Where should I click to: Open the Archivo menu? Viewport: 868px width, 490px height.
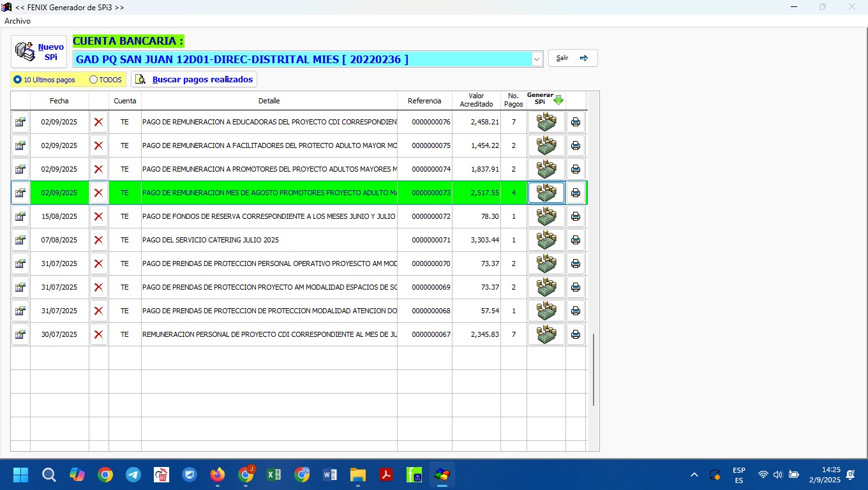[17, 21]
